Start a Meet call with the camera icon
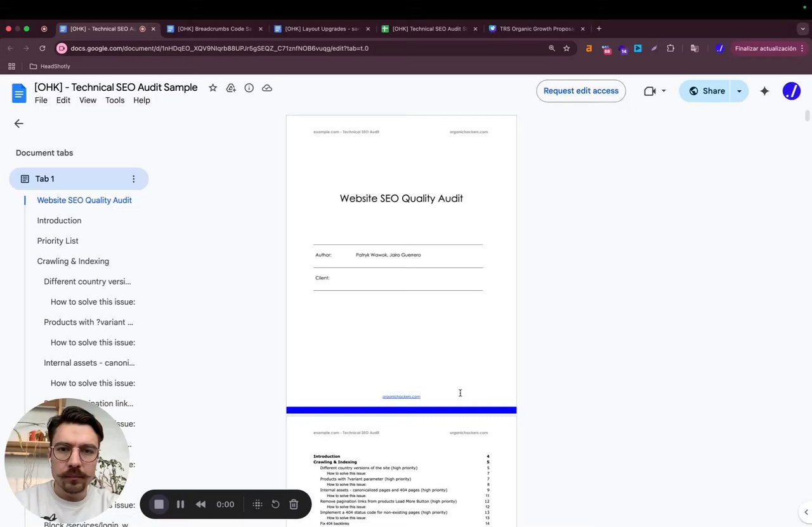This screenshot has height=527, width=812. coord(650,91)
